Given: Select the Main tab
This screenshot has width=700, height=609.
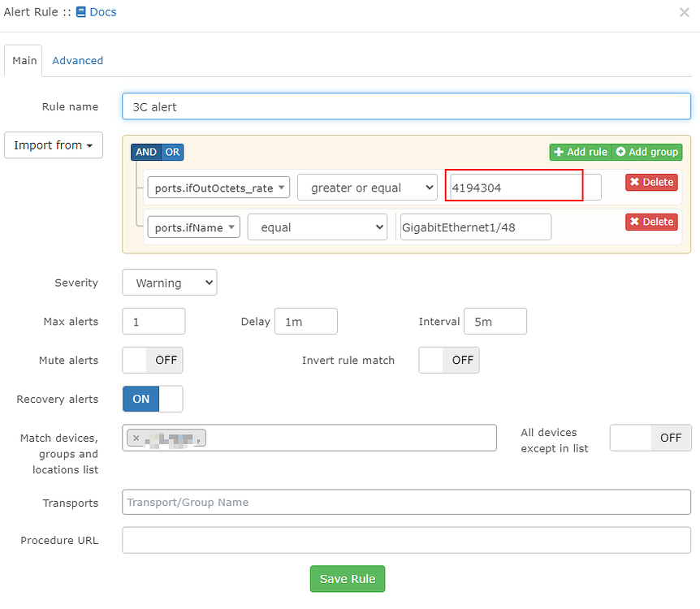Looking at the screenshot, I should tap(23, 60).
